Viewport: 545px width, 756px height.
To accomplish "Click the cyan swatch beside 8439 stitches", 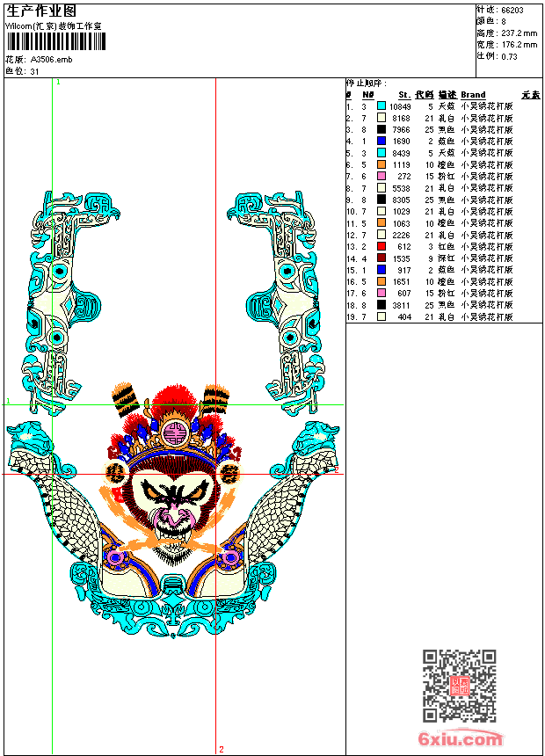I will tap(381, 152).
